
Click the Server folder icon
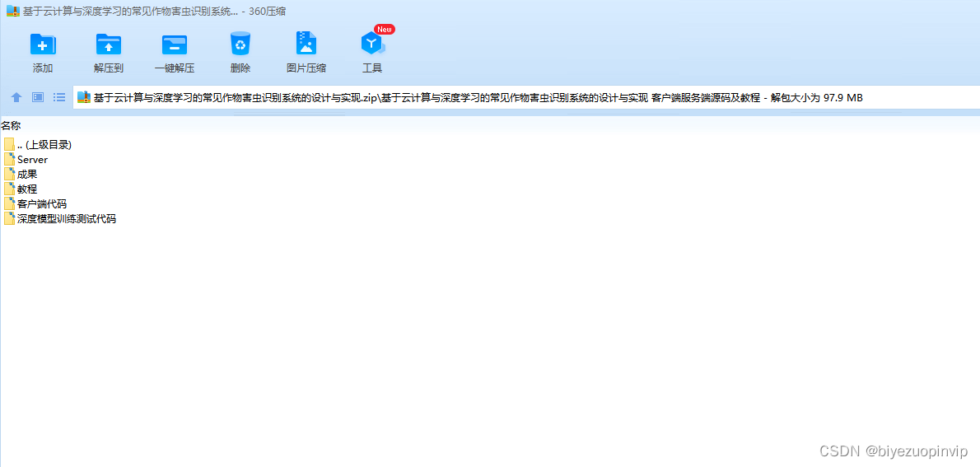click(x=9, y=160)
